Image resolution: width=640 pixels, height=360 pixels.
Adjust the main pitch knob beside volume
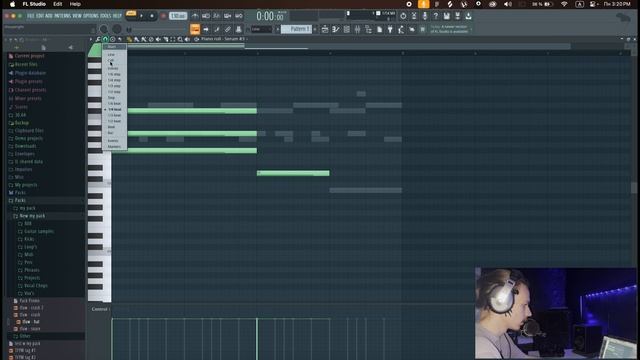point(117,29)
